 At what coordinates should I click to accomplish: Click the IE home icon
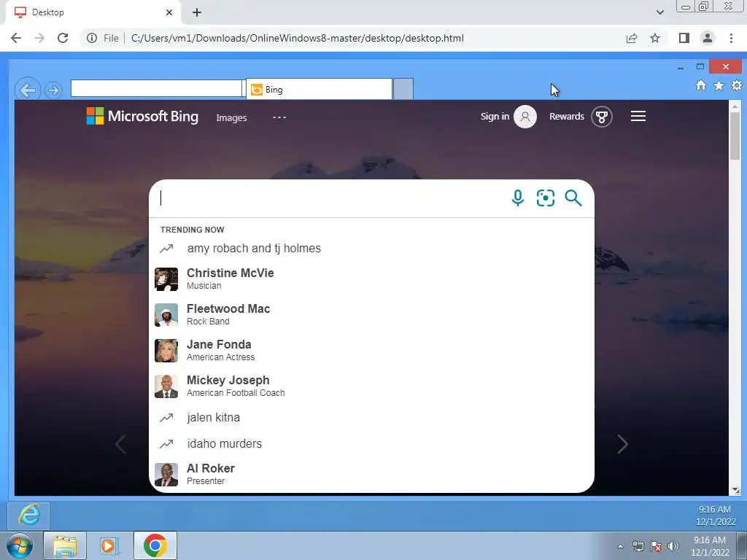tap(701, 85)
